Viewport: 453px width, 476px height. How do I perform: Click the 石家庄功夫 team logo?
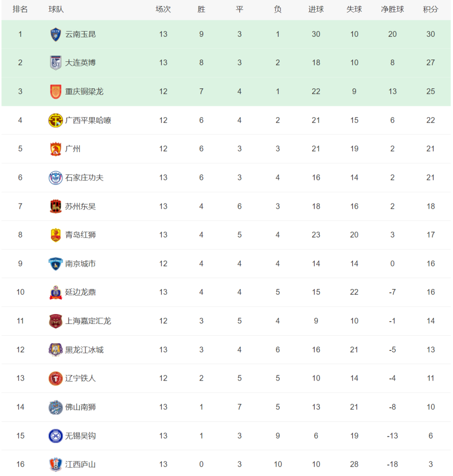click(56, 178)
